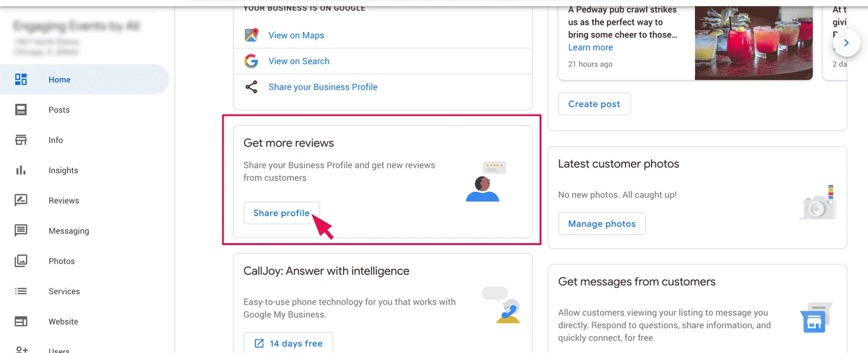Open Messaging via the chat bubble icon
The height and width of the screenshot is (353, 868).
[x=21, y=230]
